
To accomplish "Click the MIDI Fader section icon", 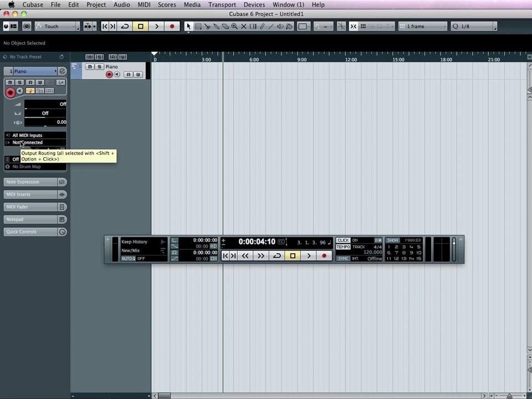I will click(x=62, y=207).
